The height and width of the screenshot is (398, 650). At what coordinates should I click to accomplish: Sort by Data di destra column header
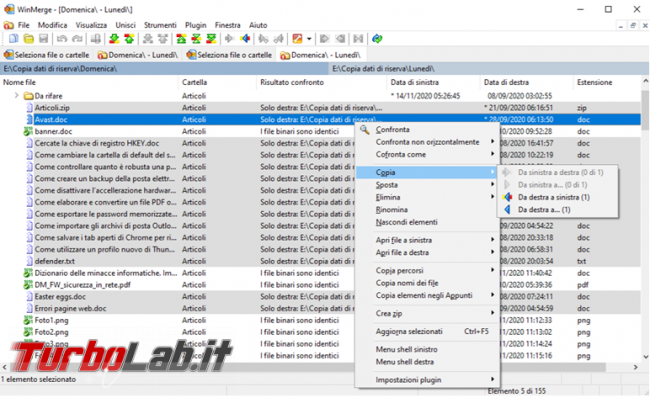(527, 83)
